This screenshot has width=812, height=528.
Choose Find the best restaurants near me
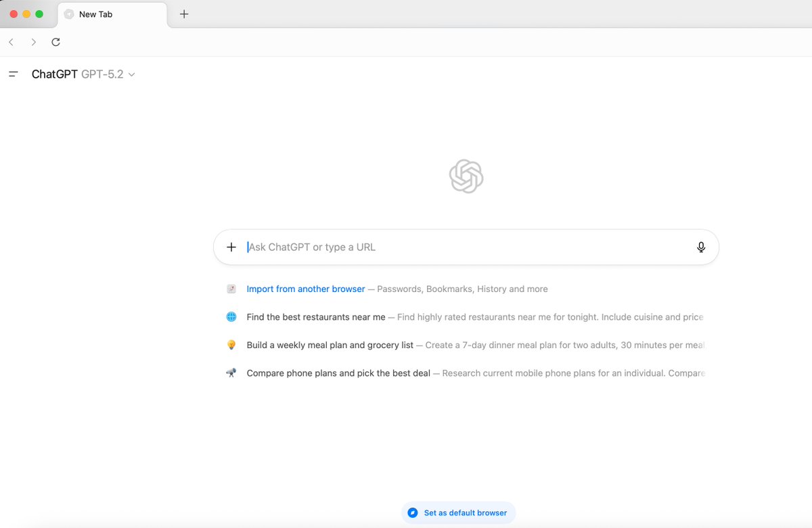[x=316, y=316]
